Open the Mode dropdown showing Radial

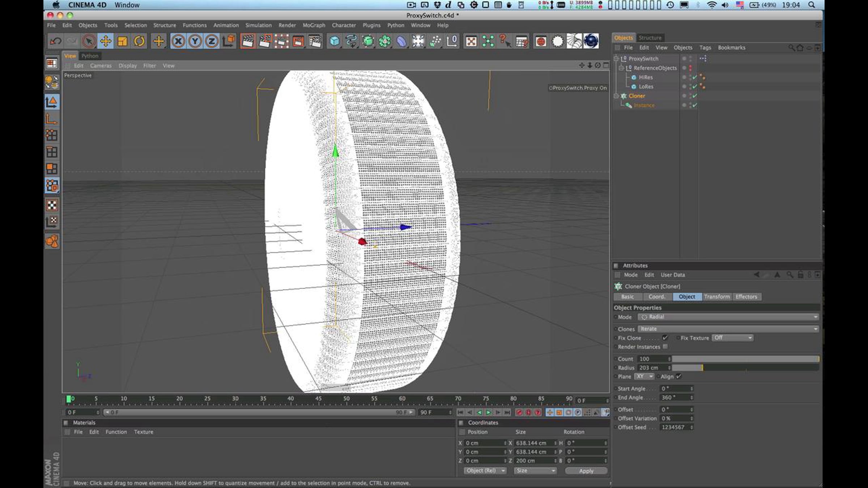(x=728, y=317)
